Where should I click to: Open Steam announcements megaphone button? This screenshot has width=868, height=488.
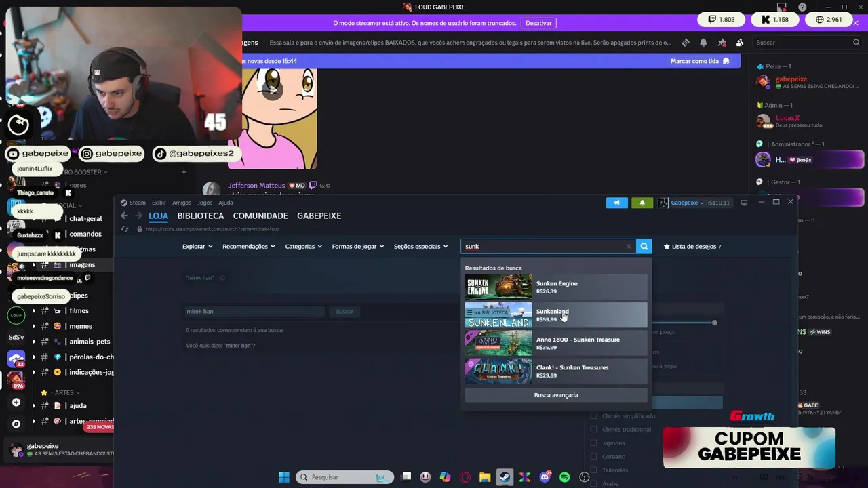[617, 203]
